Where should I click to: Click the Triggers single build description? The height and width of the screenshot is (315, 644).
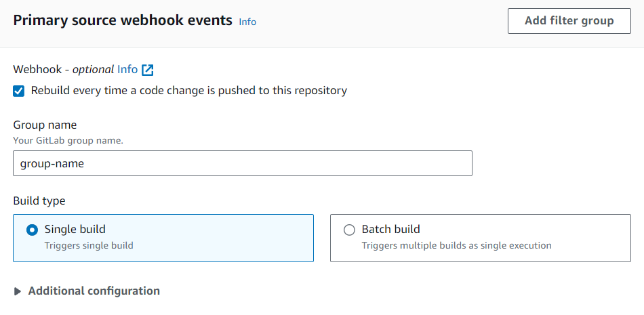(89, 245)
